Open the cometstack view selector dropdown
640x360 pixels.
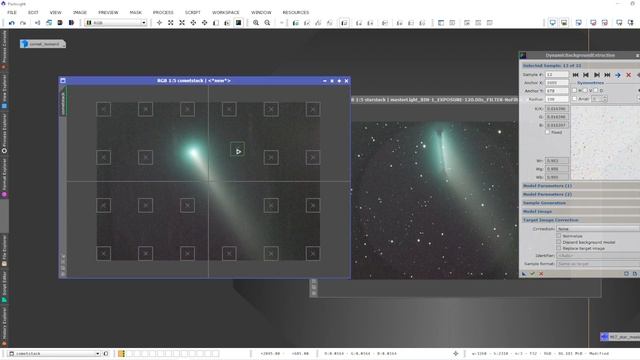pyautogui.click(x=54, y=353)
